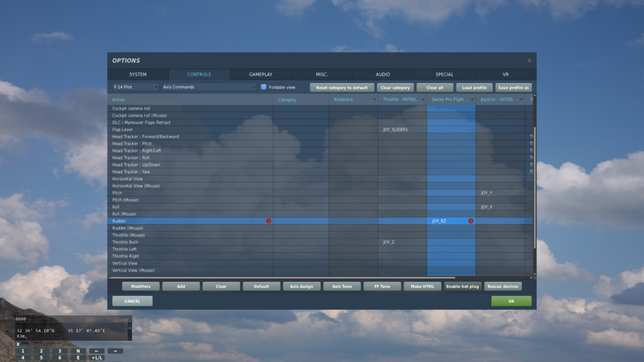644x362 pixels.
Task: Click the scratchpad text scroll-down arrow
Action: click(130, 338)
